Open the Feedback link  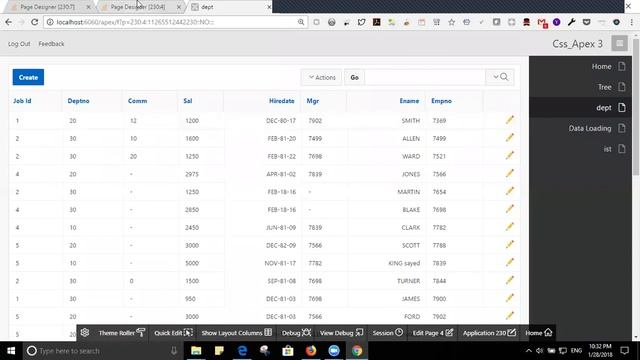[51, 44]
